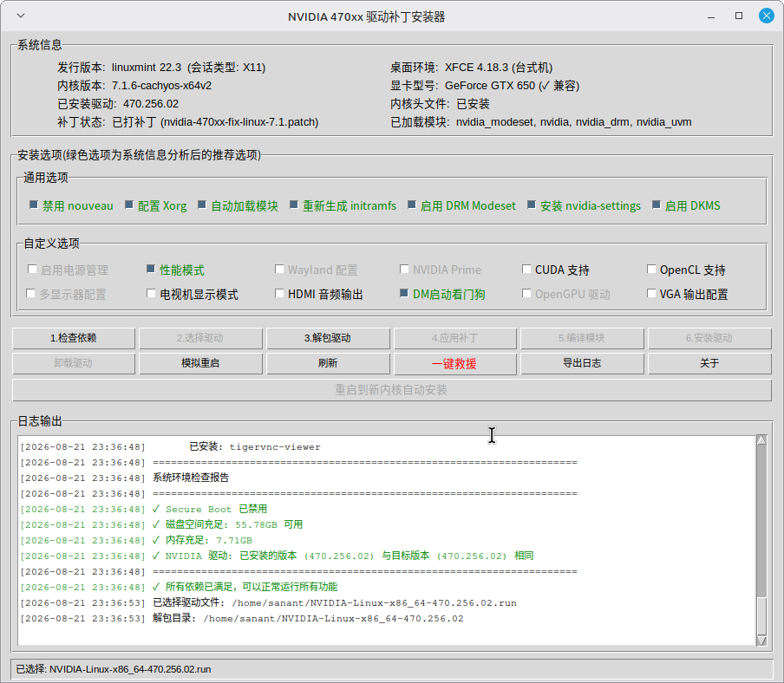This screenshot has width=784, height=683.
Task: Click the 3.解包驱动 button
Action: point(328,338)
